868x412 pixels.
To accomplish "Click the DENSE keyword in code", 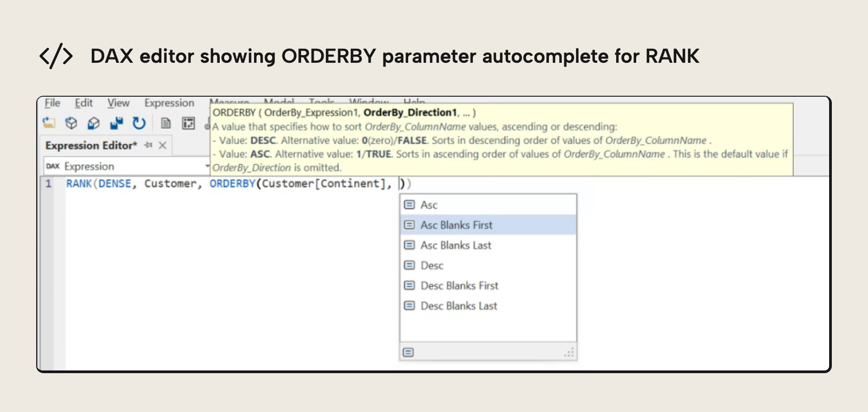I will 115,183.
